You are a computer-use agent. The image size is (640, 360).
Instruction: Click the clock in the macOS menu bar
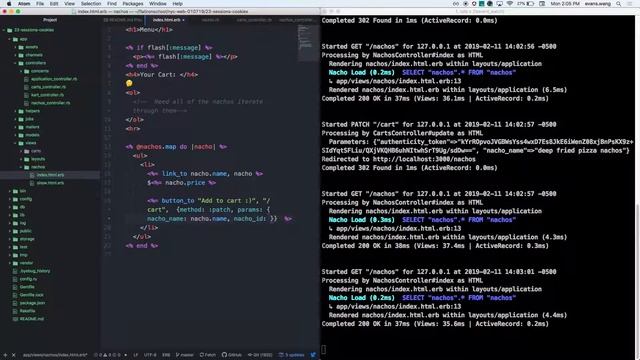coord(565,4)
